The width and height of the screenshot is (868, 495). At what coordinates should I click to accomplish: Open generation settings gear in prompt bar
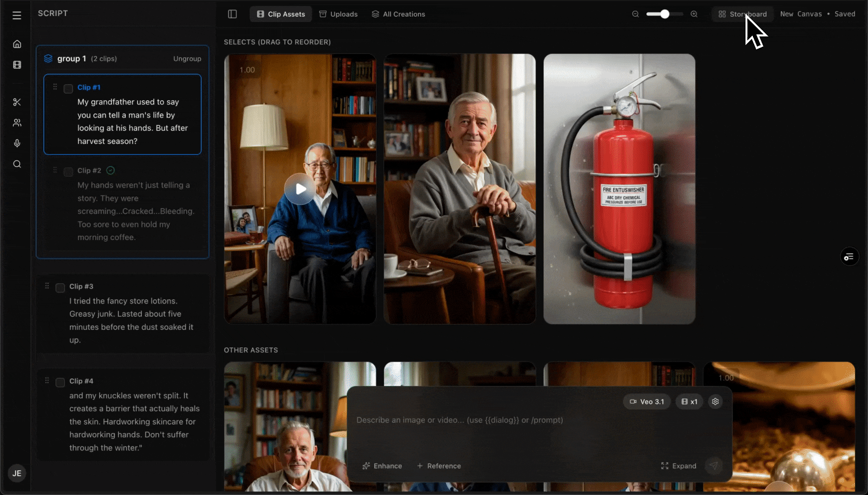(715, 401)
